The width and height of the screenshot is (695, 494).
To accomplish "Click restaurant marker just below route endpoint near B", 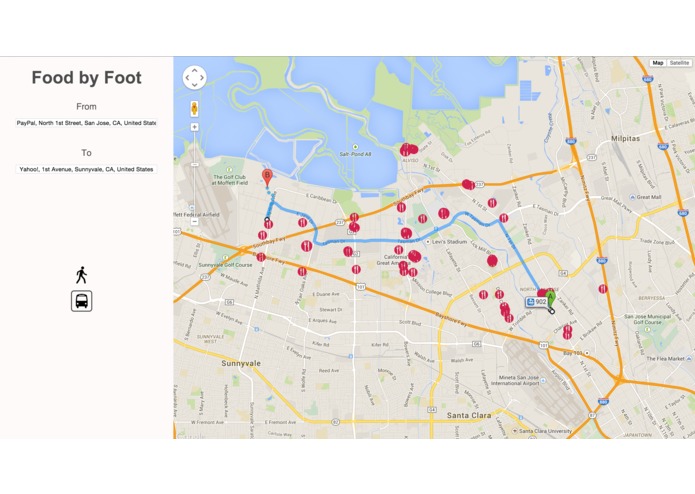I will click(x=268, y=225).
